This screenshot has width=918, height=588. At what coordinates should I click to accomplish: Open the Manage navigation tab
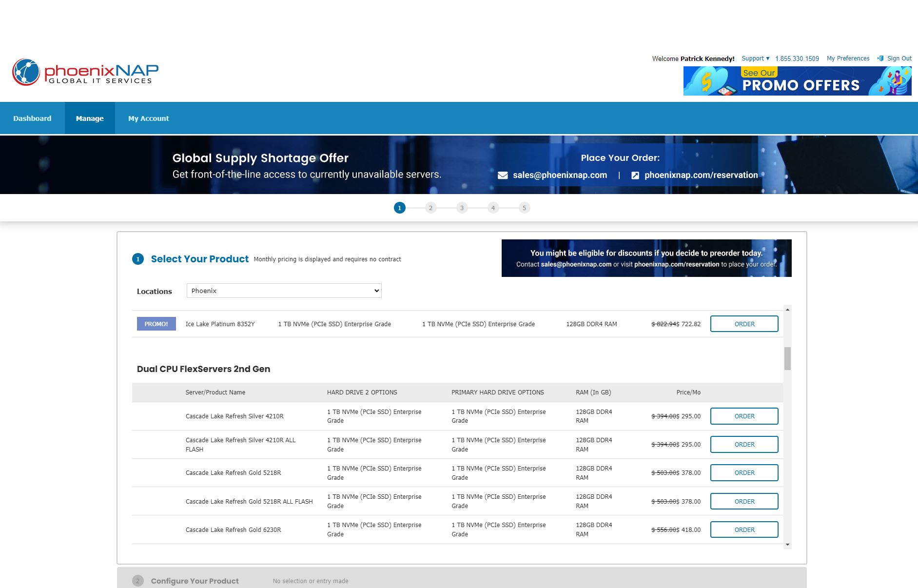tap(90, 118)
